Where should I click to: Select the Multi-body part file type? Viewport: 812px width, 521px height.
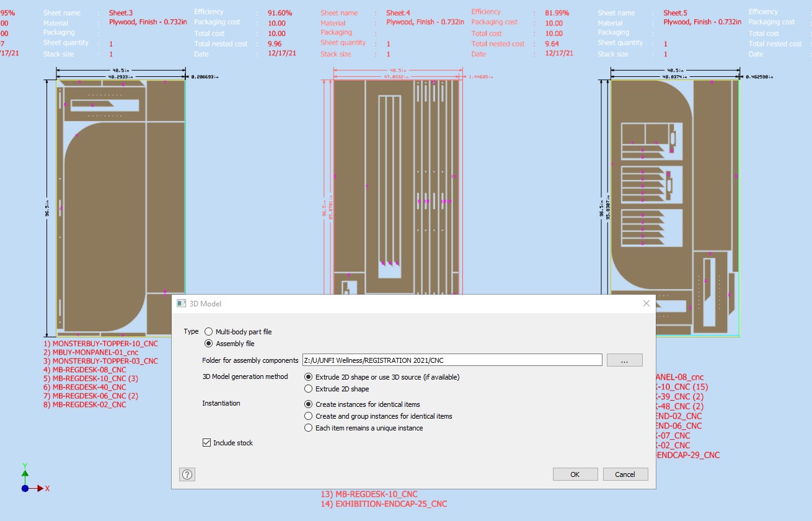click(208, 332)
